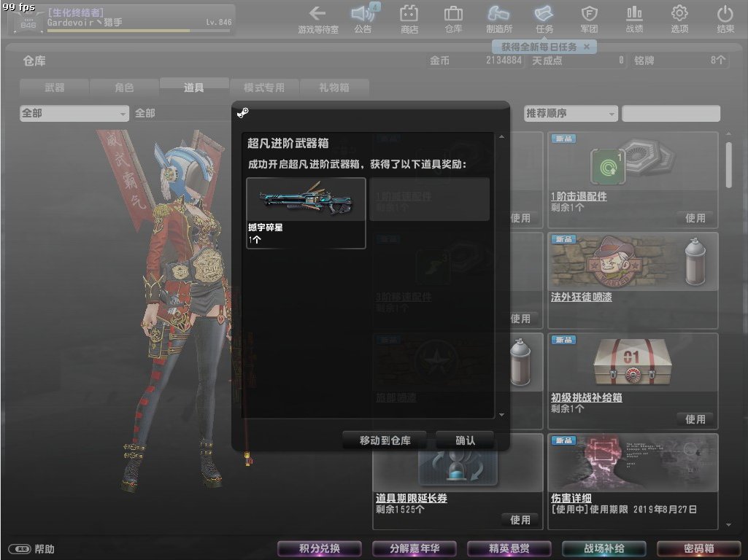Open the 商店 shop icon
748x560 pixels.
(x=409, y=20)
